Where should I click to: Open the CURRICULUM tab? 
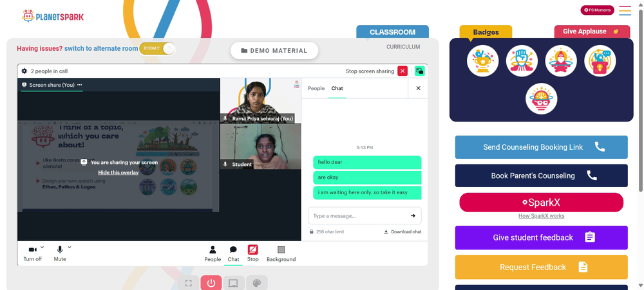(403, 47)
